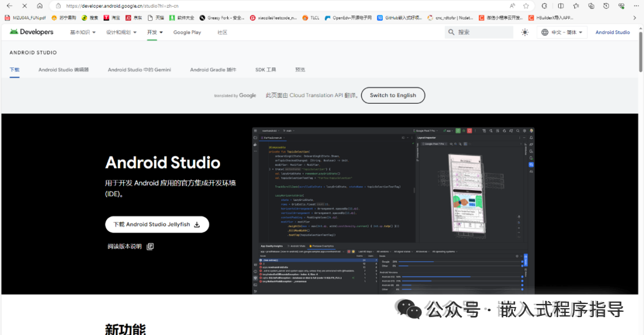Toggle the site dark theme sun icon
The image size is (644, 335).
pos(525,32)
